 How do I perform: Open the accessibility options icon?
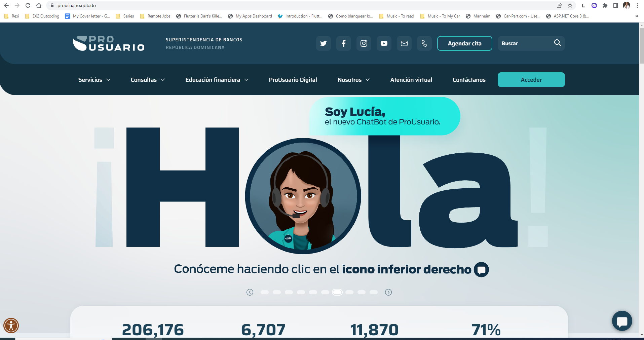pos(11,326)
